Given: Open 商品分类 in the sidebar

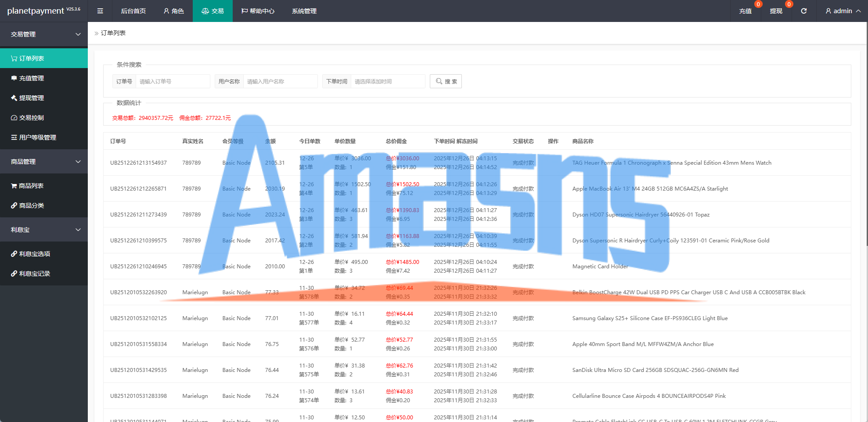Looking at the screenshot, I should click(x=44, y=206).
